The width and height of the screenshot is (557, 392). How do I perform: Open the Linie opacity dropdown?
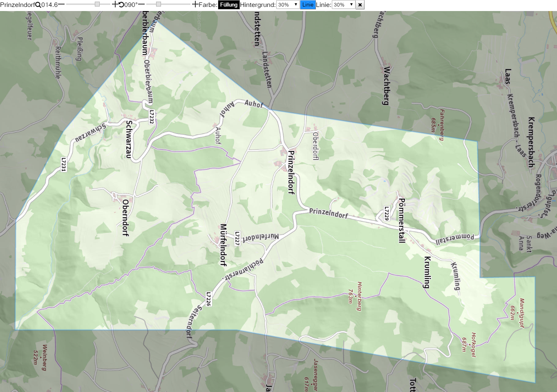[343, 5]
